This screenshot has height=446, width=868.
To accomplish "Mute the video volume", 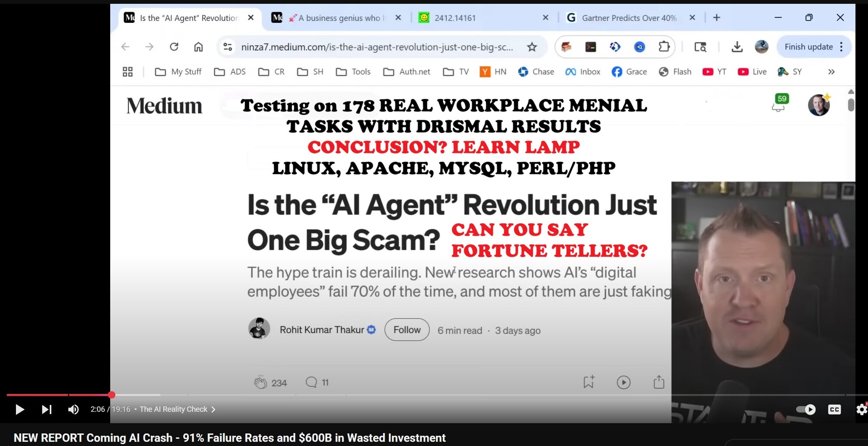I will pyautogui.click(x=73, y=409).
